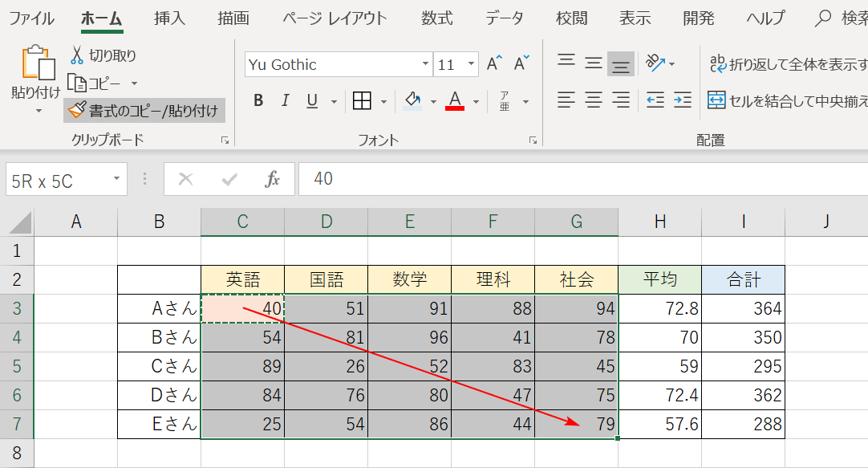Apply bold formatting with the B icon
Image resolution: width=868 pixels, height=468 pixels.
click(258, 100)
